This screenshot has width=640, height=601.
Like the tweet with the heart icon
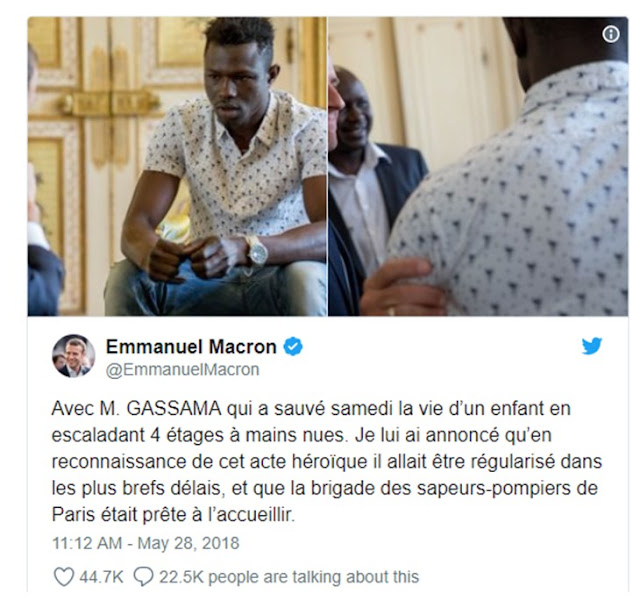[64, 577]
